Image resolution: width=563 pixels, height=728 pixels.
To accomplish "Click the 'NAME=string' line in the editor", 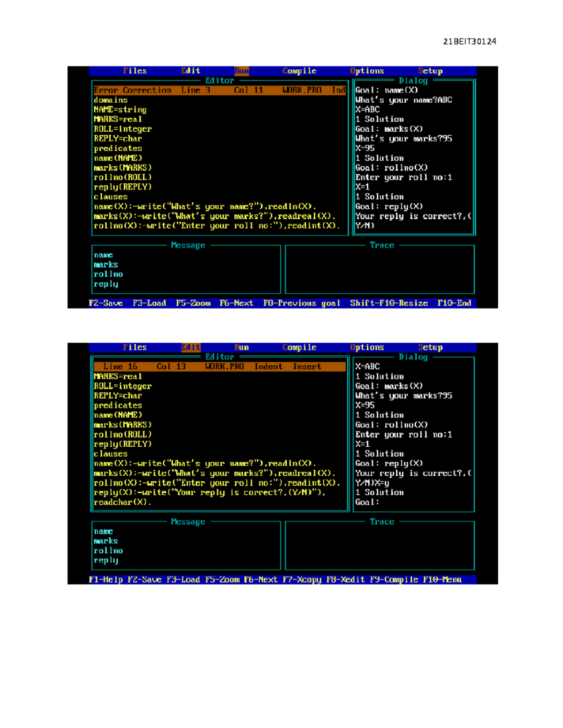I will (x=120, y=110).
